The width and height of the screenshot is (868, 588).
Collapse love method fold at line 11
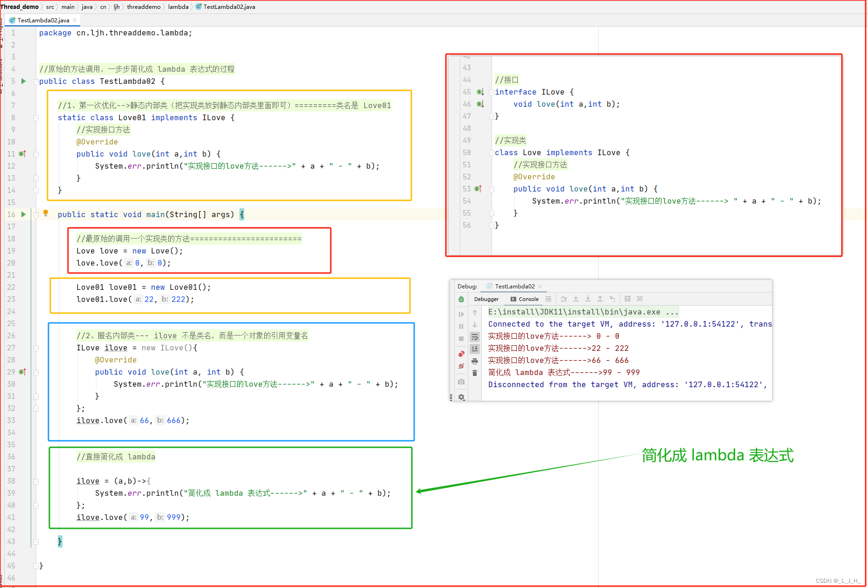pyautogui.click(x=36, y=154)
